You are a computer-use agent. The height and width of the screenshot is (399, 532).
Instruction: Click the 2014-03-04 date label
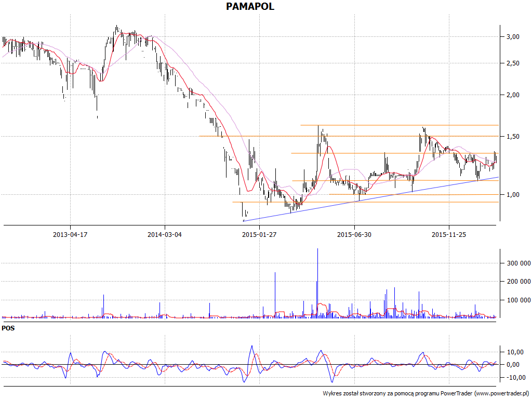(165, 234)
